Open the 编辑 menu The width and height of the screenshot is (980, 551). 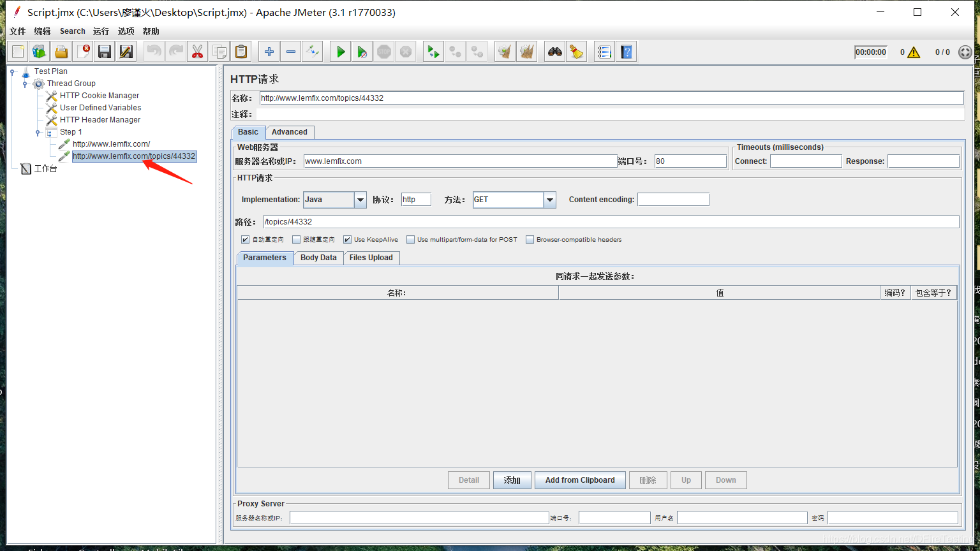click(42, 31)
